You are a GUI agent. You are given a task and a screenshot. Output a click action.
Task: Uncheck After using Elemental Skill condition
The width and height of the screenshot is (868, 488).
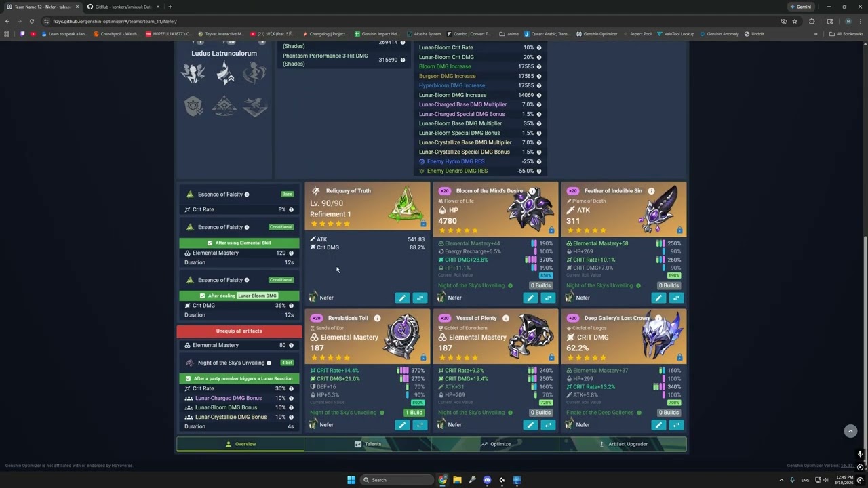[210, 243]
